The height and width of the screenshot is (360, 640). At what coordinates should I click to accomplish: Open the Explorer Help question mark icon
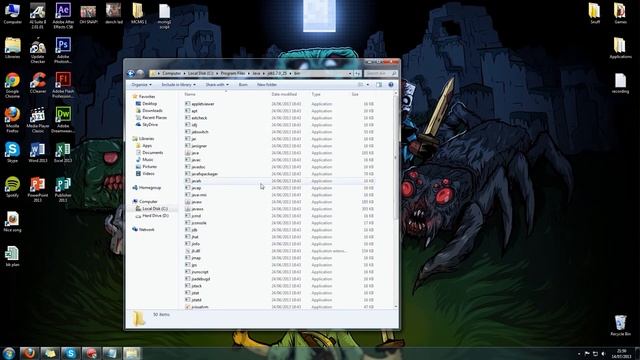tap(391, 84)
